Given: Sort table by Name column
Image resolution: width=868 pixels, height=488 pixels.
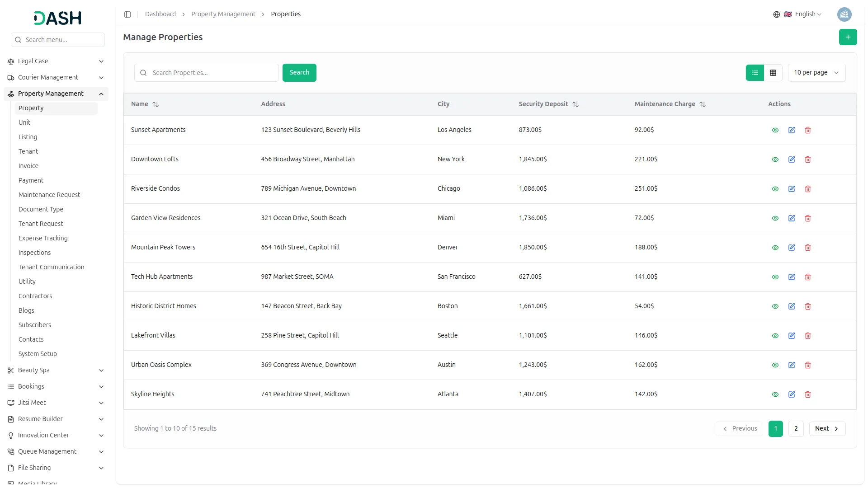Looking at the screenshot, I should tap(155, 104).
